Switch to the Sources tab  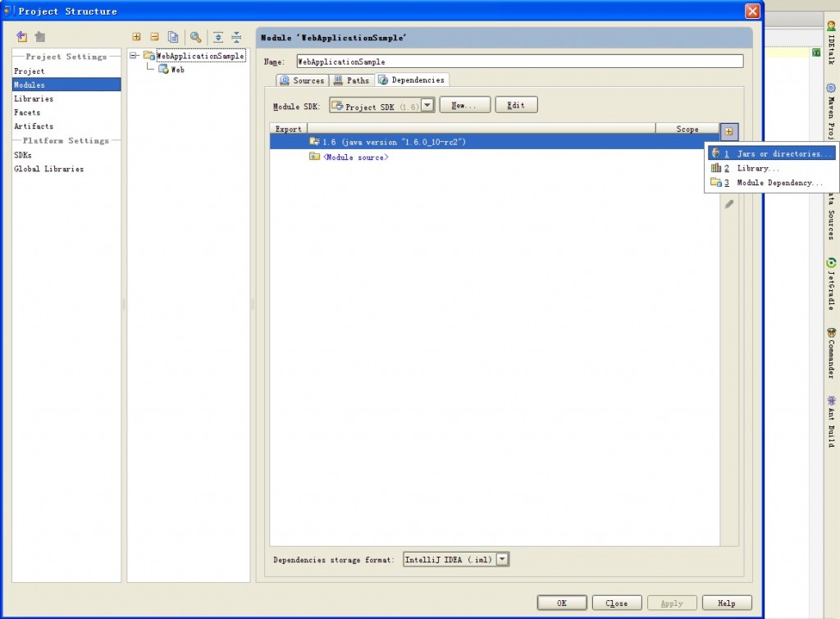click(x=302, y=80)
